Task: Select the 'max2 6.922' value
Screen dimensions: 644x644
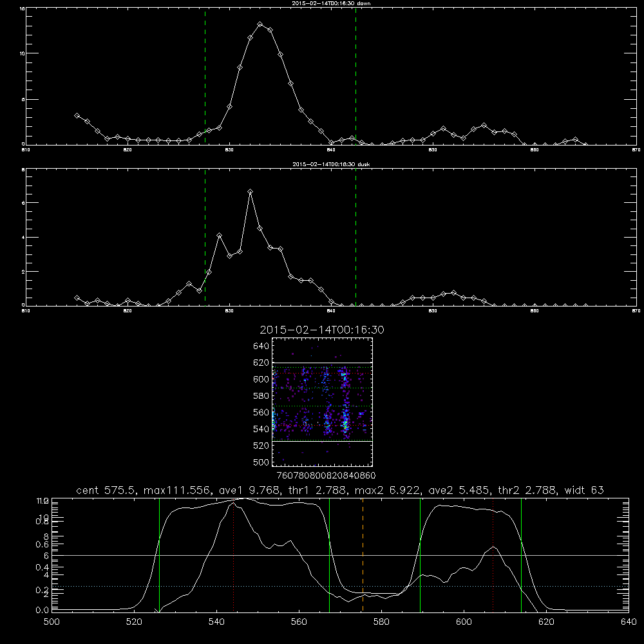Action: click(x=386, y=490)
